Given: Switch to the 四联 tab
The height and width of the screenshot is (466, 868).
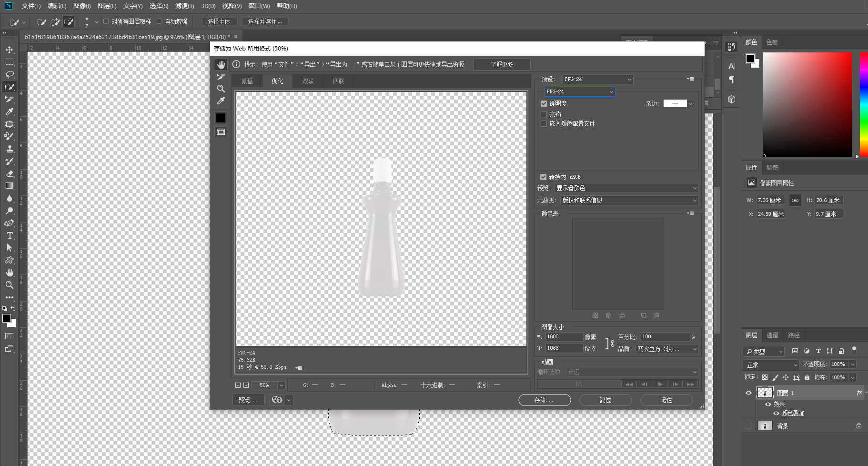Looking at the screenshot, I should pos(338,81).
